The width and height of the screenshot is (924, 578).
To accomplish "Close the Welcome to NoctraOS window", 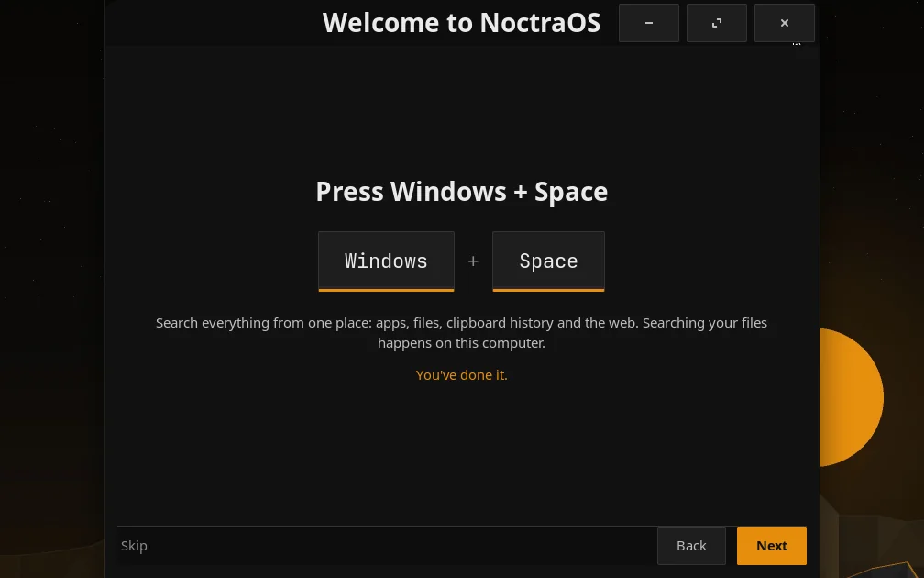I will click(x=785, y=23).
